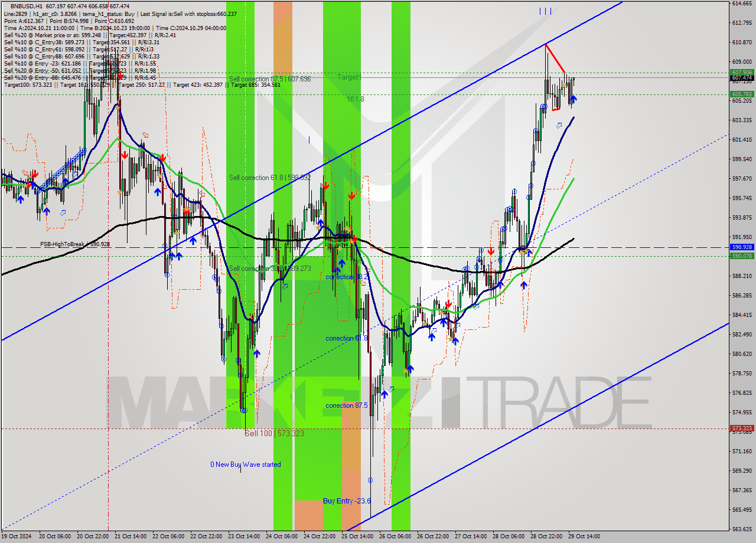756x543 pixels.
Task: Select the 'Sell correction 38.2 | 589.273' label
Action: click(x=270, y=269)
